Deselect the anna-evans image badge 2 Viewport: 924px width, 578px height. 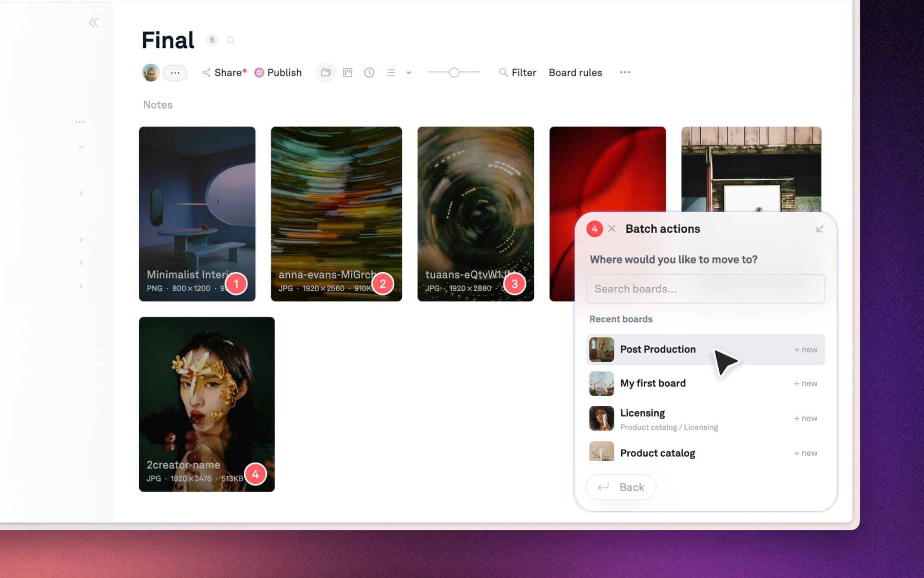[x=382, y=284]
